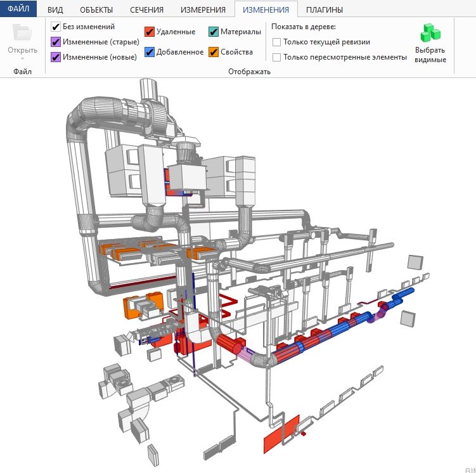The width and height of the screenshot is (476, 473).
Task: Enable 'Только пересмотренные элементы' option
Action: (x=277, y=57)
